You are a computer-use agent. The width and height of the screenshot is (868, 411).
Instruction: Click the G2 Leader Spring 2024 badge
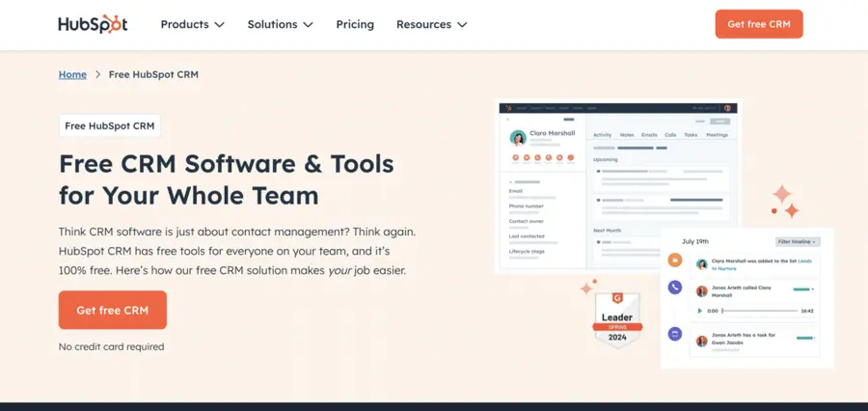(617, 320)
